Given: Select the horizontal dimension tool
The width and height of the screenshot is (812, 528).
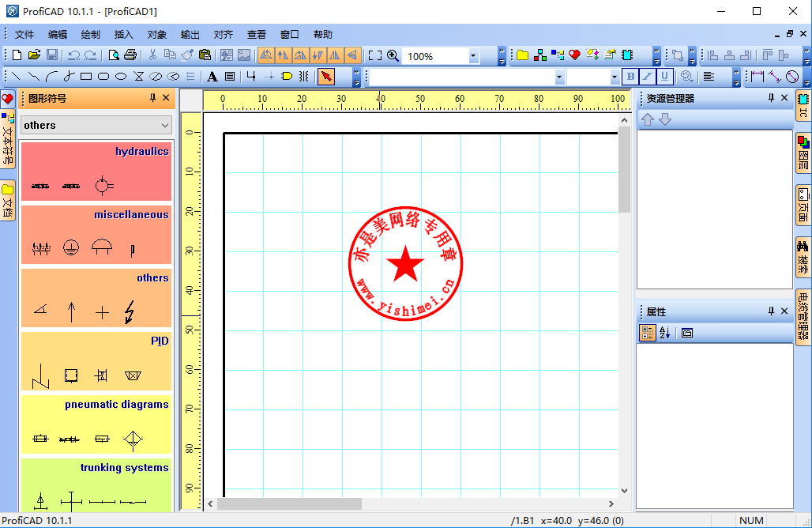Looking at the screenshot, I should click(x=757, y=77).
